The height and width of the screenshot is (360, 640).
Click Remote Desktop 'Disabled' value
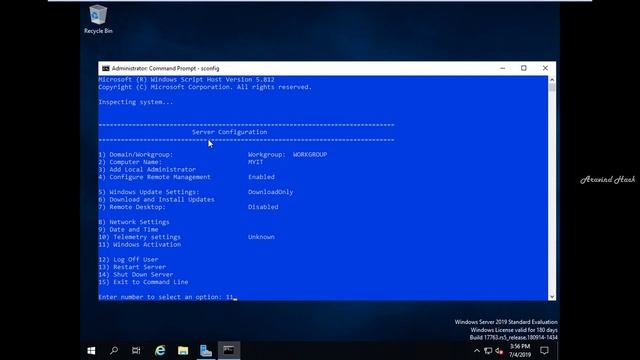tap(263, 207)
